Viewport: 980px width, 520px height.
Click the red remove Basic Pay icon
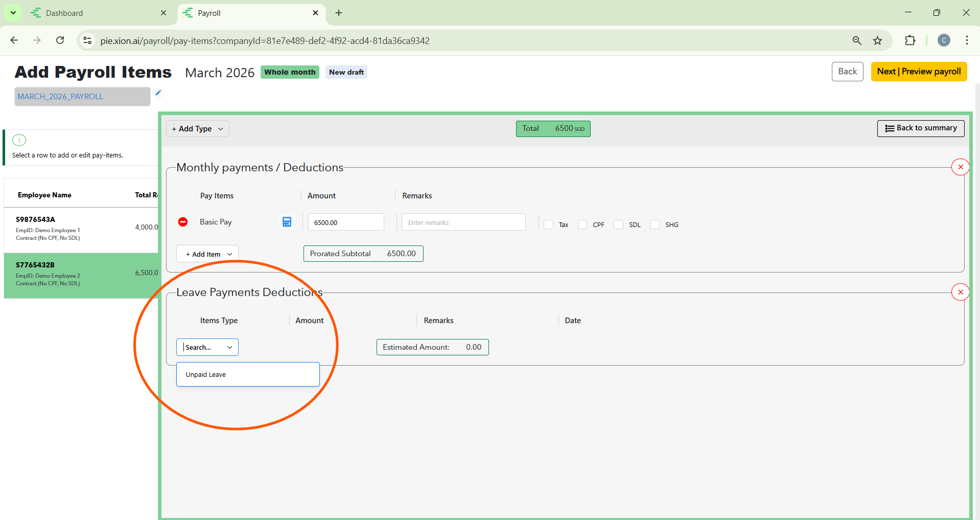tap(183, 222)
